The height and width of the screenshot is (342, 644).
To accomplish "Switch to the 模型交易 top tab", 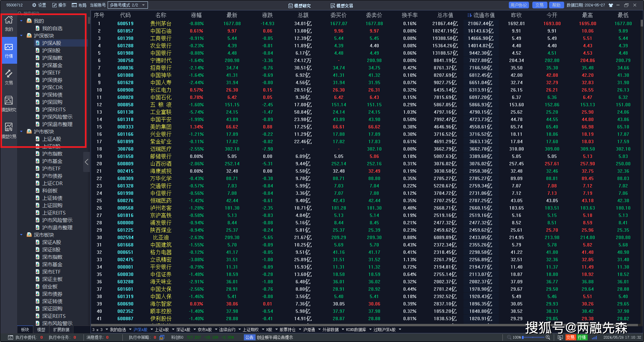I will tap(342, 5).
